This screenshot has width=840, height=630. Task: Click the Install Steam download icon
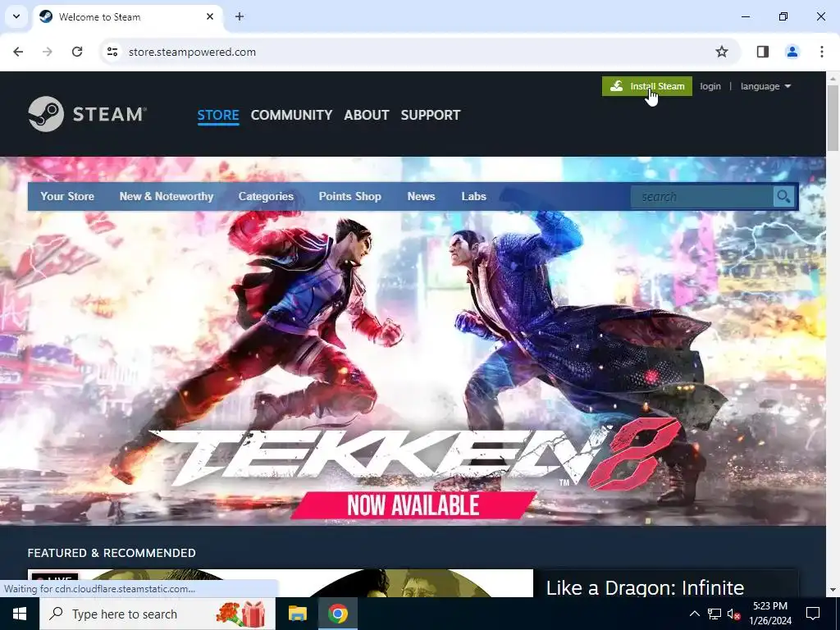(x=617, y=86)
